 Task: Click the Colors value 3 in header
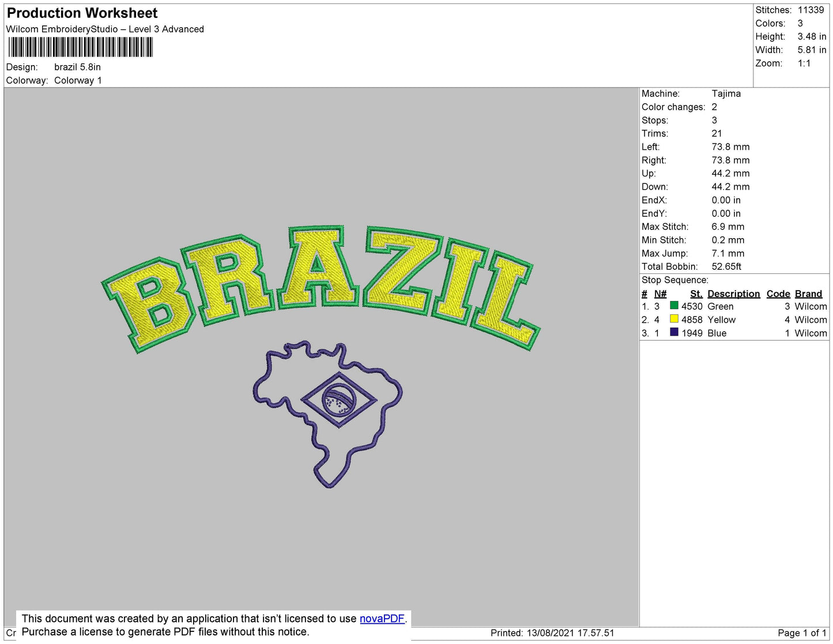800,23
